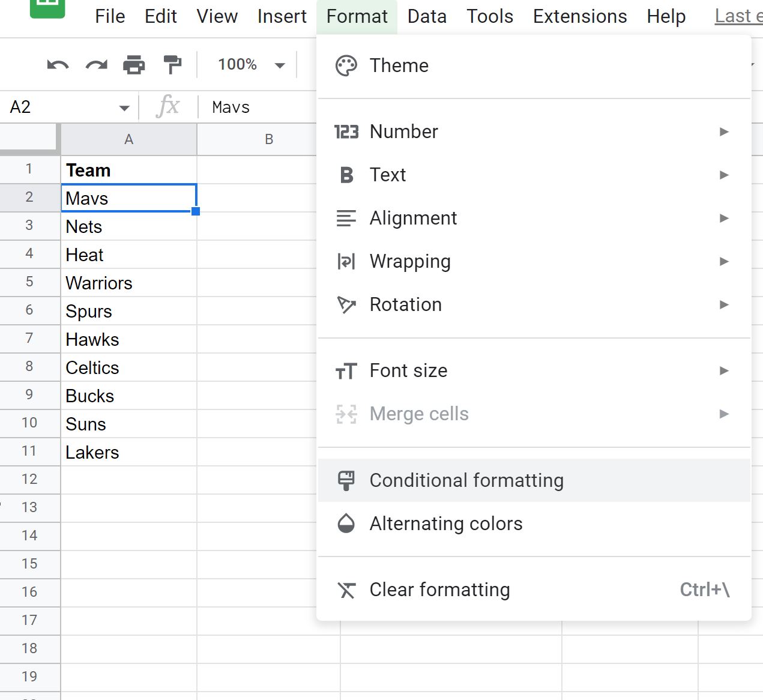Click the Alignment lines icon
This screenshot has width=763, height=700.
coord(346,218)
